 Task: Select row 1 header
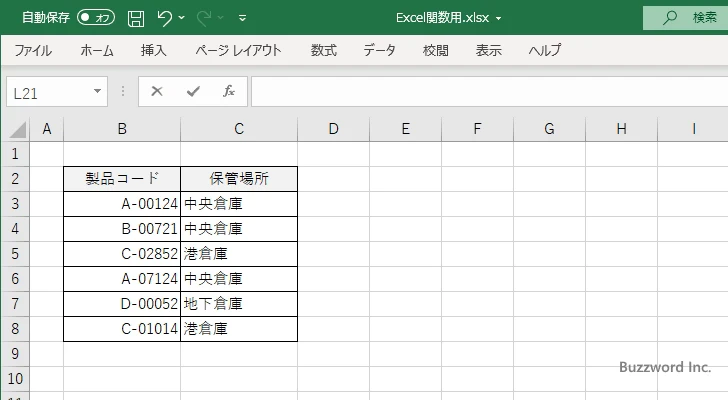[x=15, y=154]
